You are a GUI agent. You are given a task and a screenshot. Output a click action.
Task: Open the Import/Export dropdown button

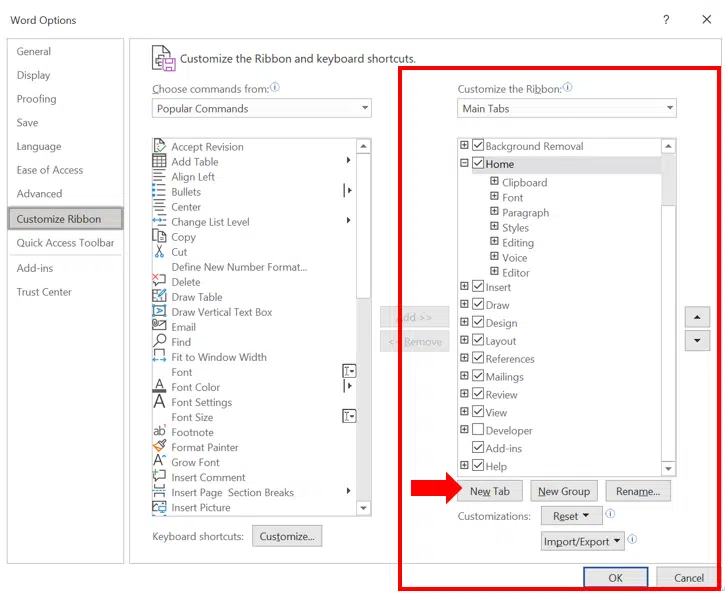click(x=583, y=541)
